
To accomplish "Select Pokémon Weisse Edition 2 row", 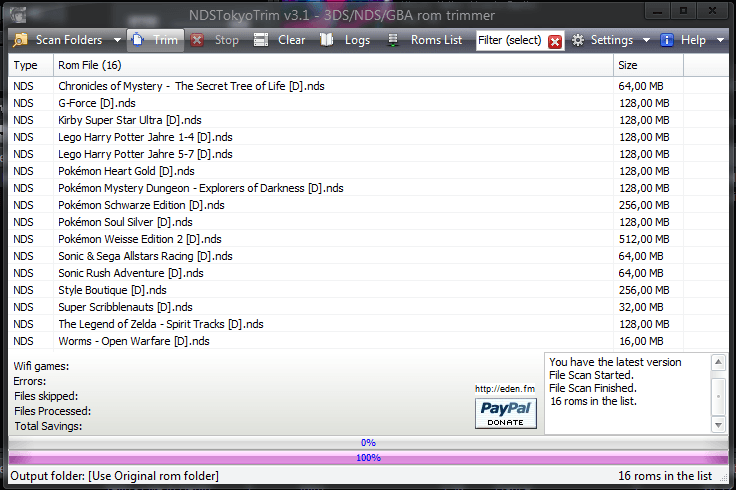I will click(368, 239).
